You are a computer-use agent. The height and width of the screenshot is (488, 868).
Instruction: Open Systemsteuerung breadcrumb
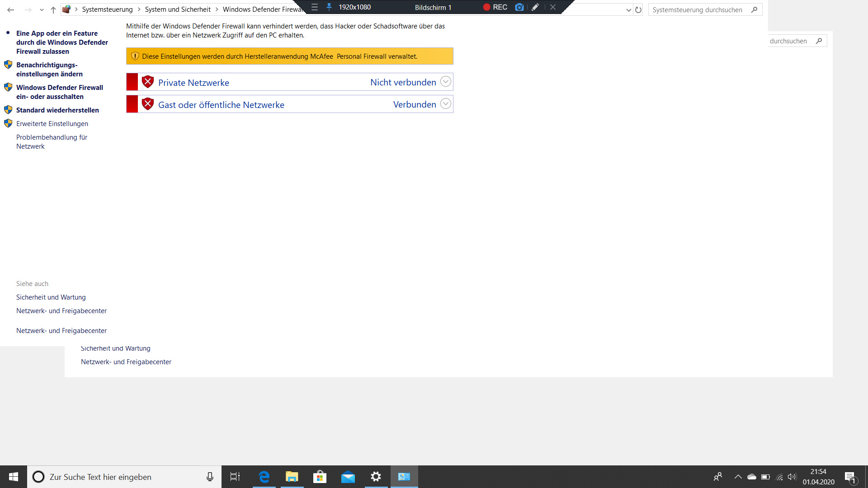pyautogui.click(x=108, y=9)
